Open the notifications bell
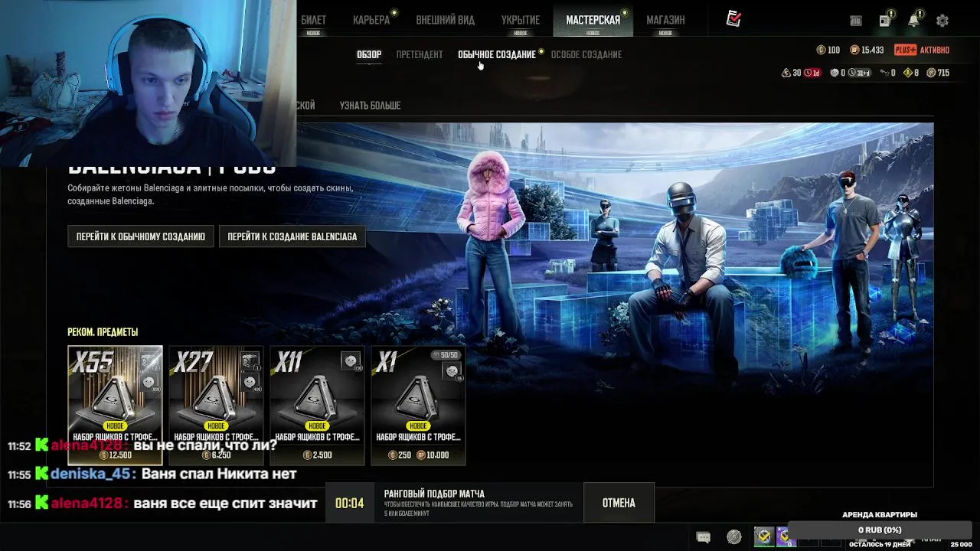 pos(914,20)
